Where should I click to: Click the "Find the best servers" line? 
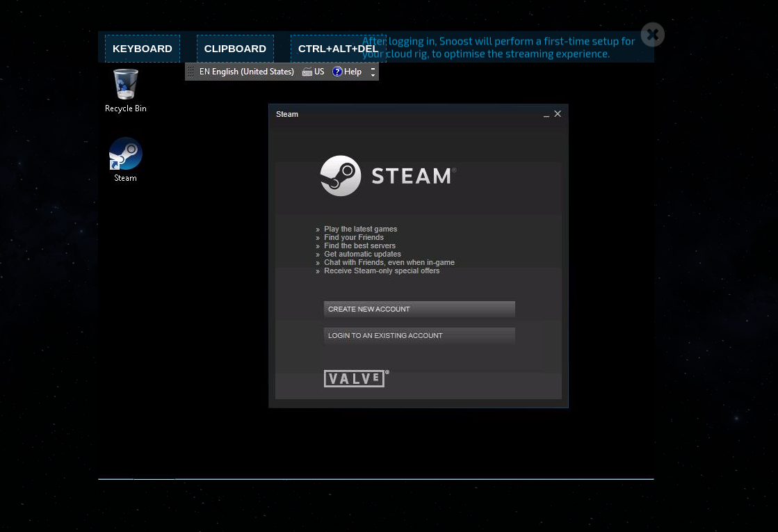tap(359, 245)
